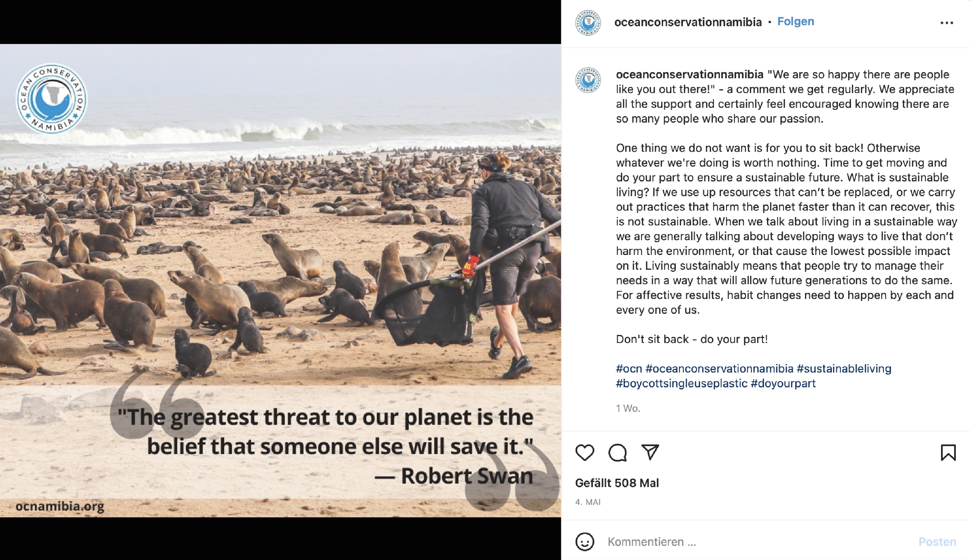Open the #ocn hashtag
The height and width of the screenshot is (560, 980).
(x=629, y=369)
